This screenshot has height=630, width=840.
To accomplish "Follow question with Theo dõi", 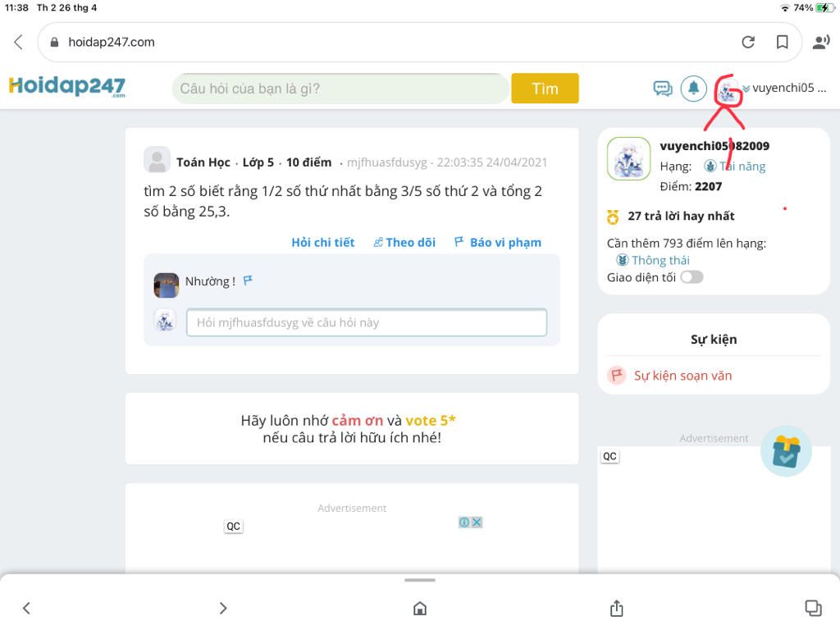I will [404, 243].
